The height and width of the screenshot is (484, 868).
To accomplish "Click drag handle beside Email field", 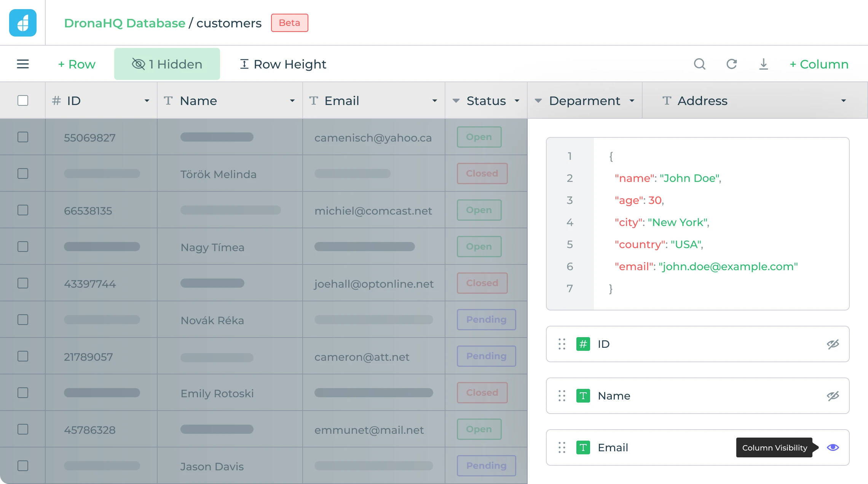I will [x=562, y=447].
